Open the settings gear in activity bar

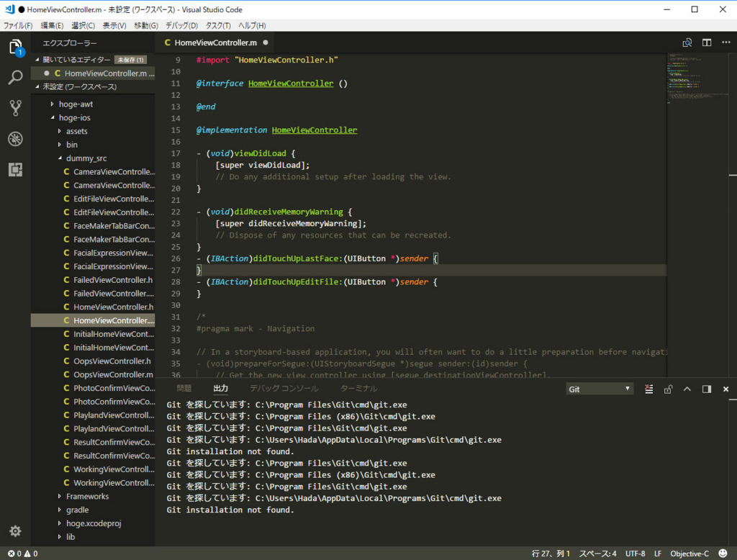click(x=16, y=530)
